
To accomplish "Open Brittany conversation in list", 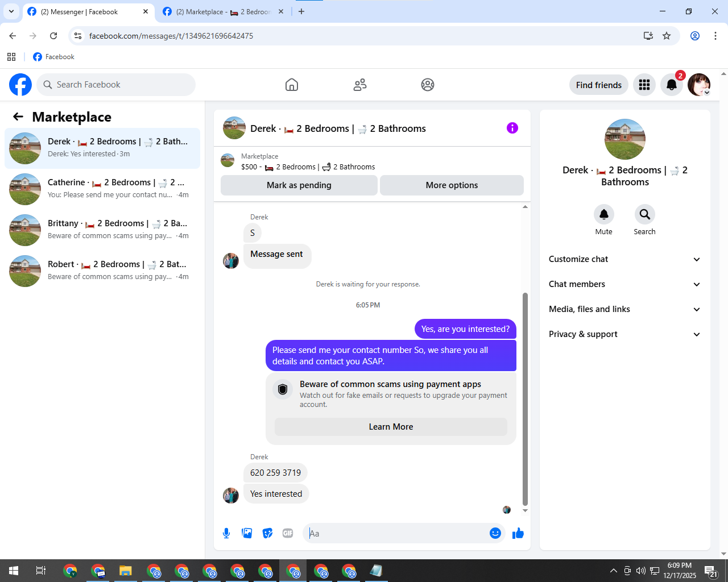I will [102, 230].
